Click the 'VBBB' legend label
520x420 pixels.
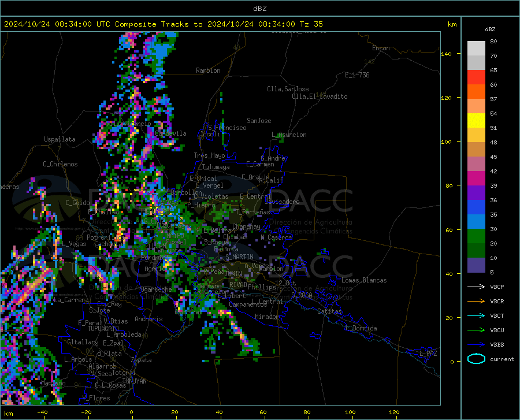click(x=497, y=345)
